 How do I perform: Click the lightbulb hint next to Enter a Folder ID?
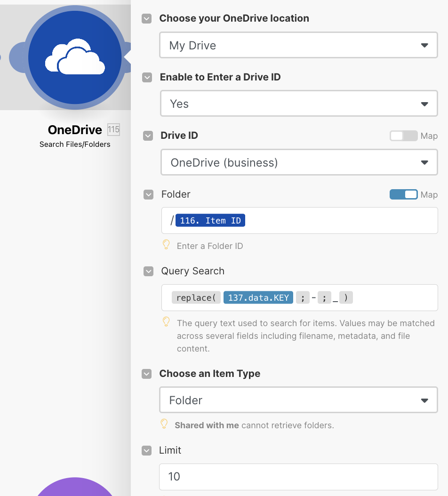tap(166, 245)
